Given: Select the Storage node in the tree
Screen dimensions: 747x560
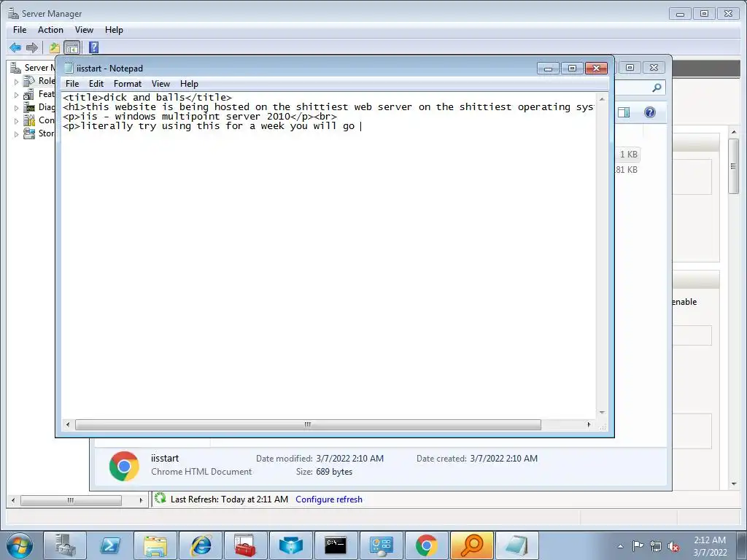Looking at the screenshot, I should click(46, 133).
